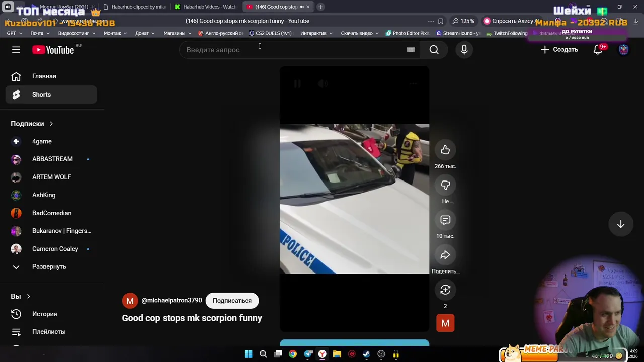Go to next Short with down arrow
This screenshot has width=644, height=362.
pyautogui.click(x=621, y=224)
